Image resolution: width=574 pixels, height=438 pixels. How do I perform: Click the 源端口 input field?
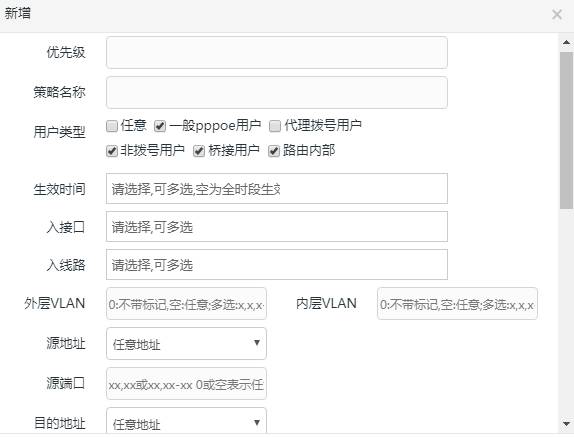click(x=186, y=383)
